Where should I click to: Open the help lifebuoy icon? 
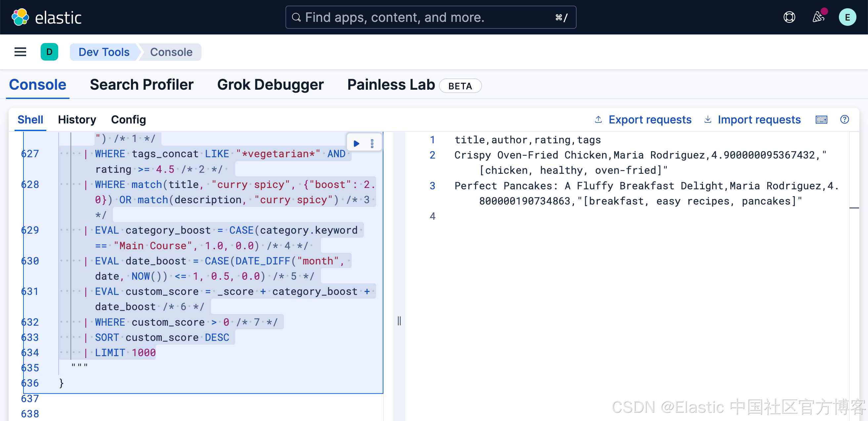pyautogui.click(x=789, y=17)
